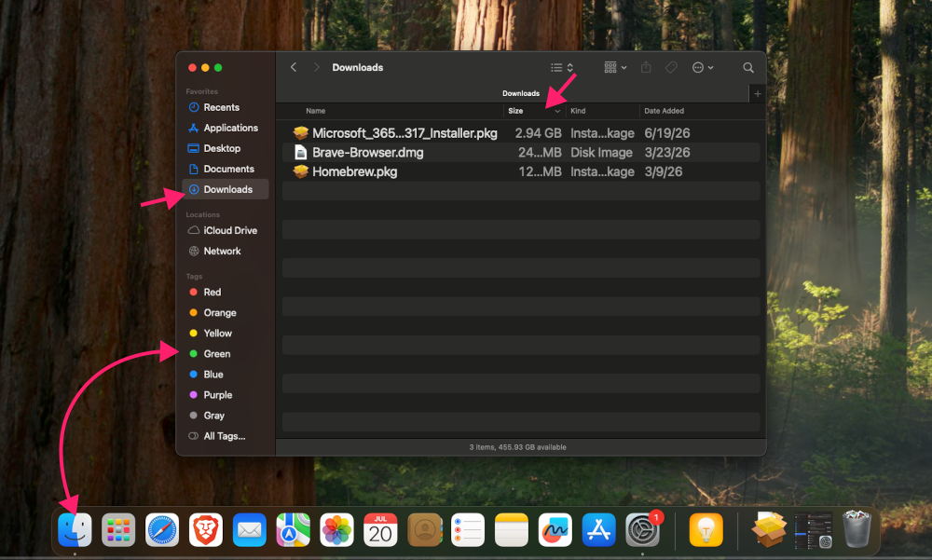Sort by the Name column header
The height and width of the screenshot is (560, 932).
coord(316,111)
